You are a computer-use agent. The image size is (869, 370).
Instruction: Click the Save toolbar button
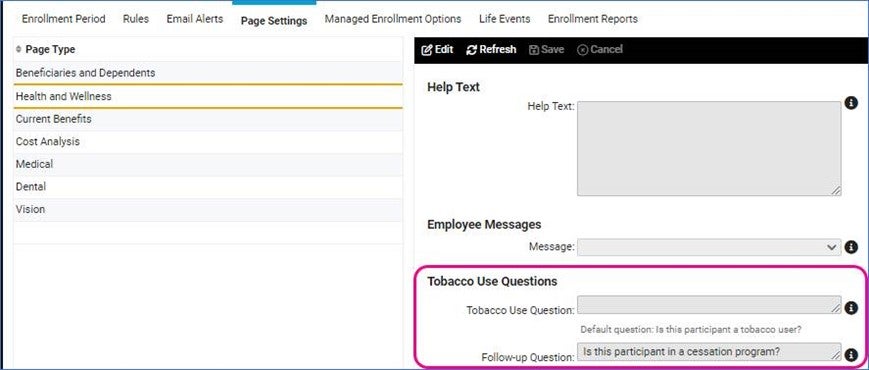click(546, 50)
